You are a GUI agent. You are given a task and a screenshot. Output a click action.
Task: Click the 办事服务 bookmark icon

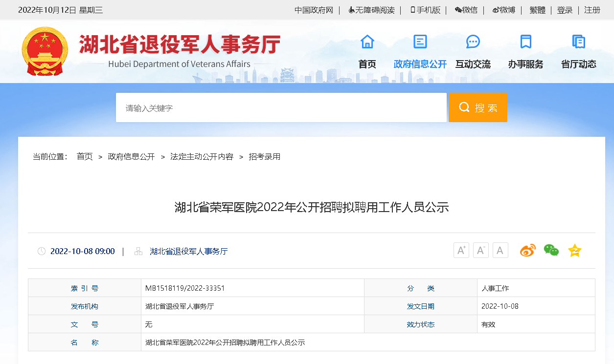pos(525,42)
